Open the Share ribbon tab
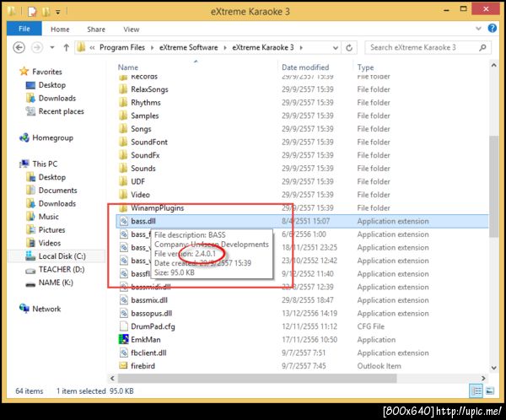The image size is (506, 420). click(x=96, y=30)
